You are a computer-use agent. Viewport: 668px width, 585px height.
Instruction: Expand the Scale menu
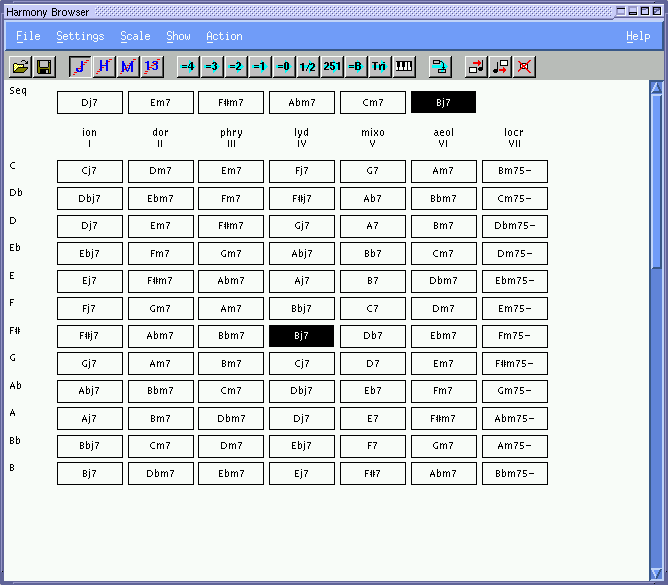tap(135, 36)
